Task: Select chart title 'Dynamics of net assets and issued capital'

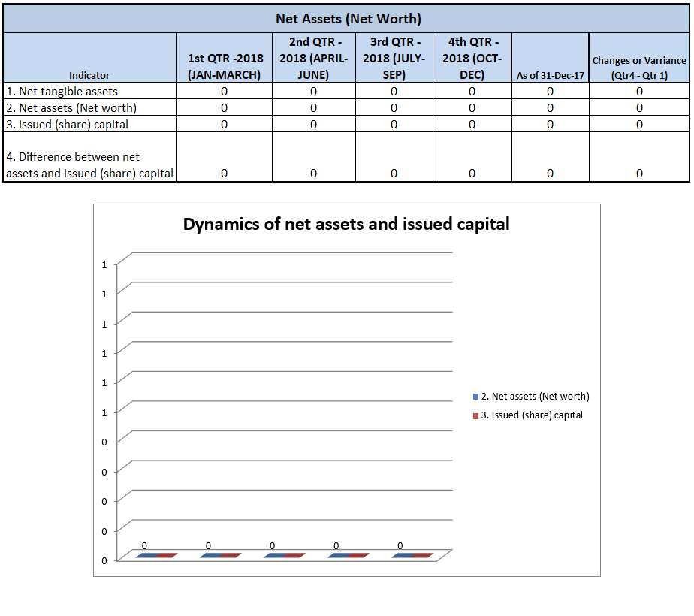Action: pyautogui.click(x=346, y=224)
